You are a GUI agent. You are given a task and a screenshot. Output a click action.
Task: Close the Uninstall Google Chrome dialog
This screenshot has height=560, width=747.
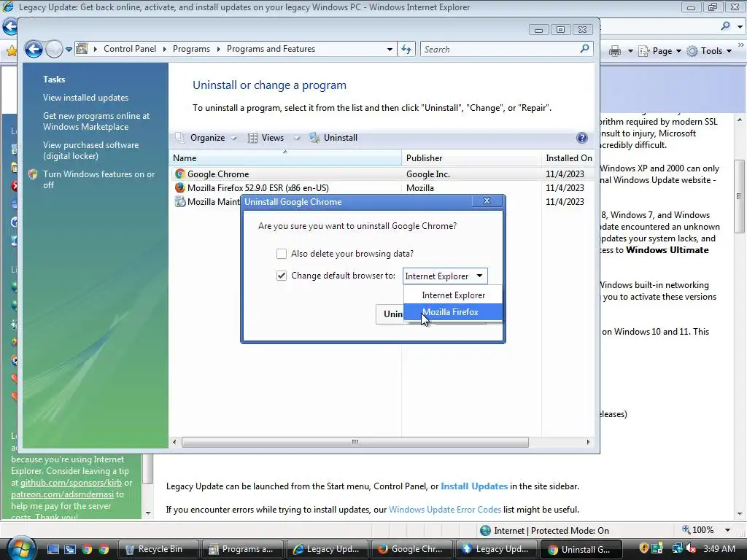(487, 201)
